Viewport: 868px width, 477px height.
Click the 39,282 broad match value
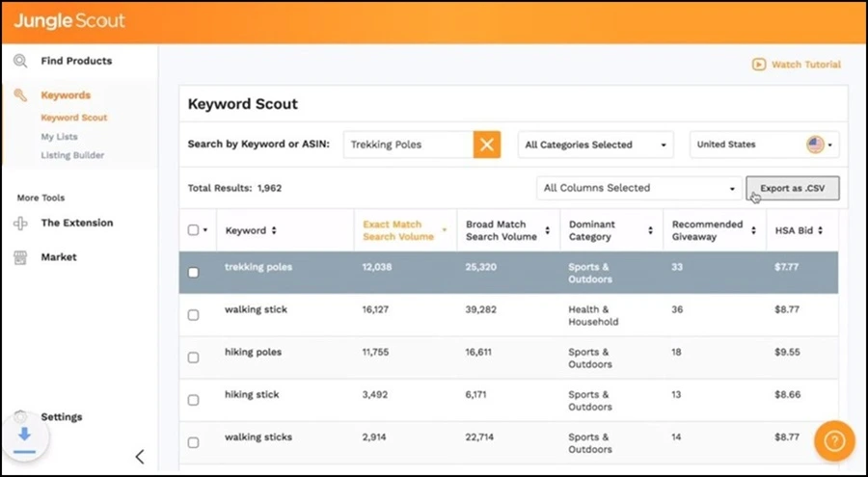[x=481, y=310]
